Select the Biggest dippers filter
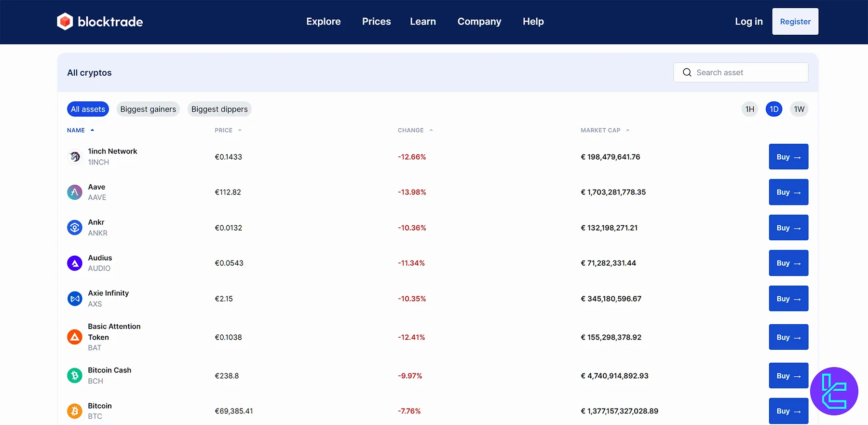This screenshot has width=868, height=425. pos(219,109)
